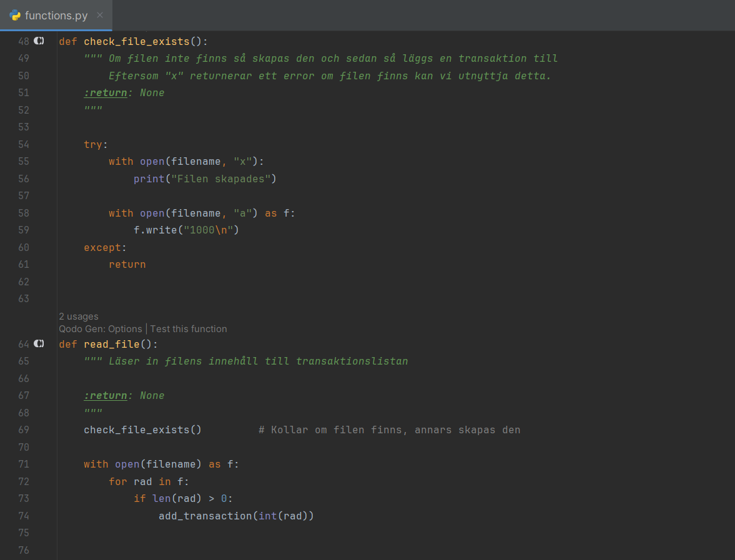Screen dimensions: 735x560
Task: Click the Qodo gutter icon beside read_file
Action: click(39, 344)
